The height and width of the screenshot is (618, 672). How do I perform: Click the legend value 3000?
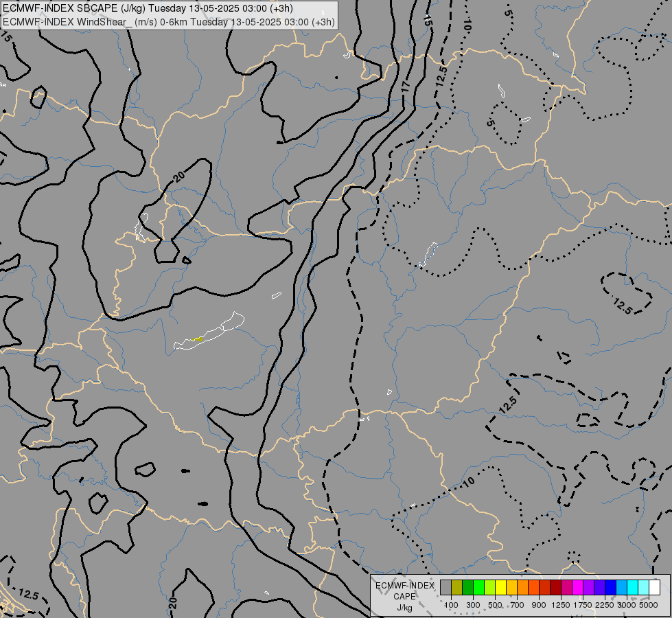click(x=627, y=605)
